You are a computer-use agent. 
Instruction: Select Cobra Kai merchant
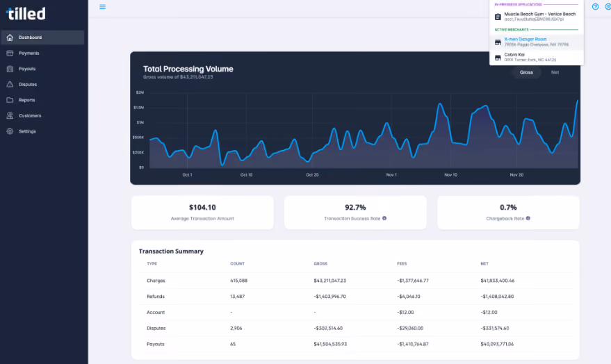pyautogui.click(x=537, y=57)
